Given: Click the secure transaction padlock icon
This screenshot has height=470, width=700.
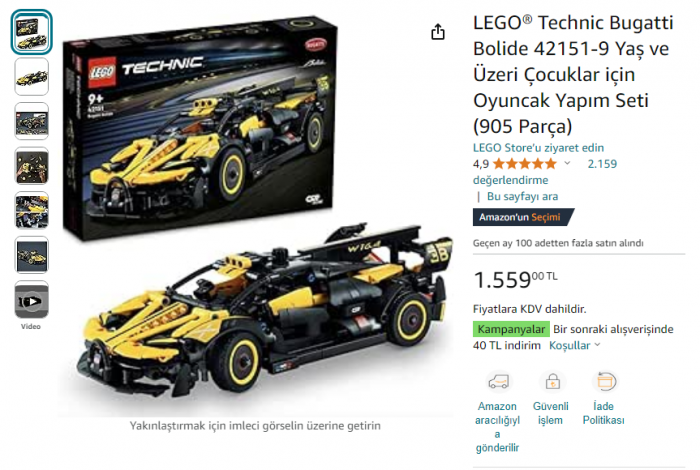Looking at the screenshot, I should [x=552, y=382].
